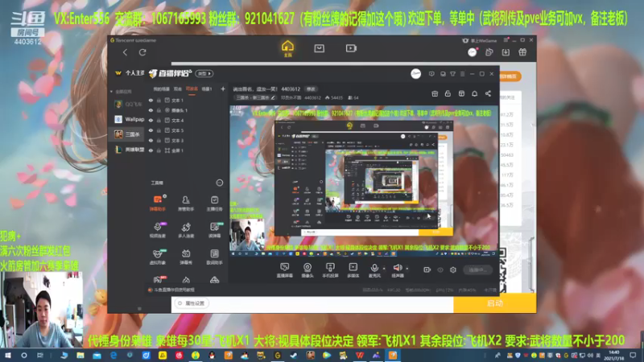Toggle the preview eye icon in the bottom bar

click(x=440, y=269)
